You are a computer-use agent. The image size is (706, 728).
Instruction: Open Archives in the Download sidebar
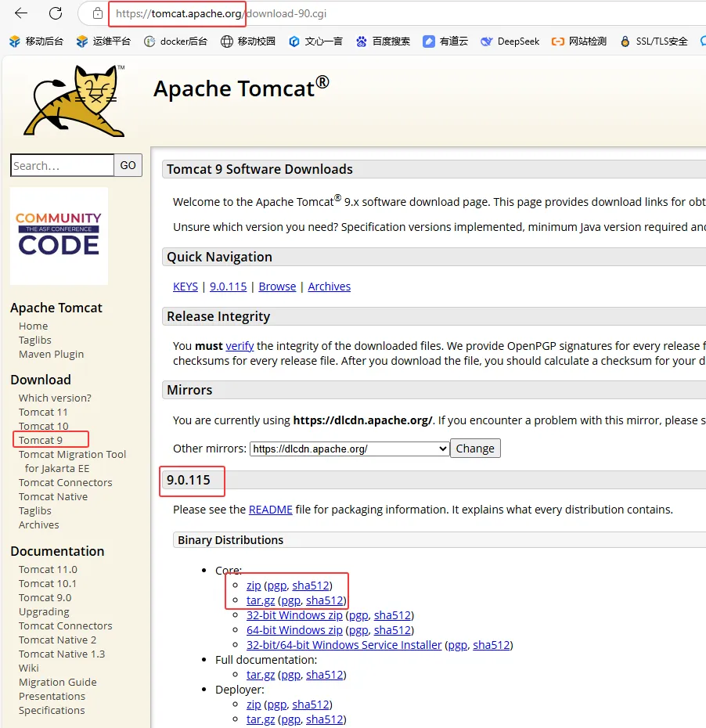38,524
